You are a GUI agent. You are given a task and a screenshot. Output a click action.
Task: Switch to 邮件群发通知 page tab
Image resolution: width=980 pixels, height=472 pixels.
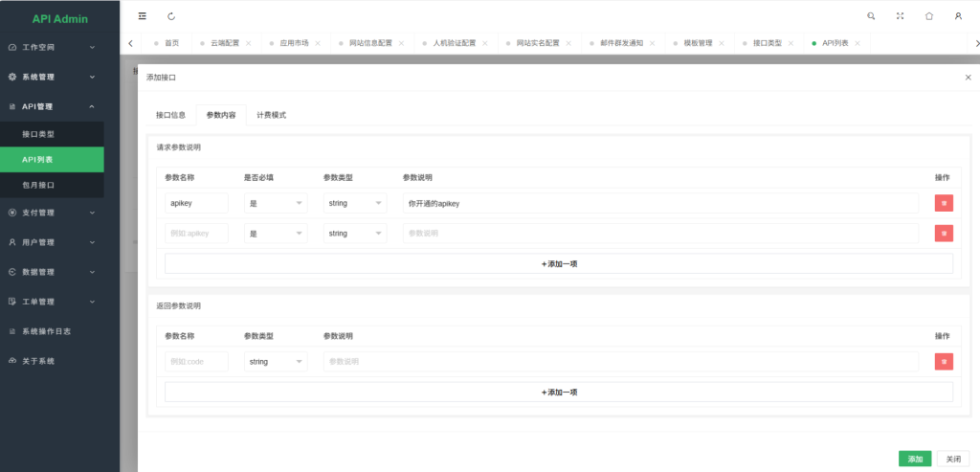(x=621, y=43)
